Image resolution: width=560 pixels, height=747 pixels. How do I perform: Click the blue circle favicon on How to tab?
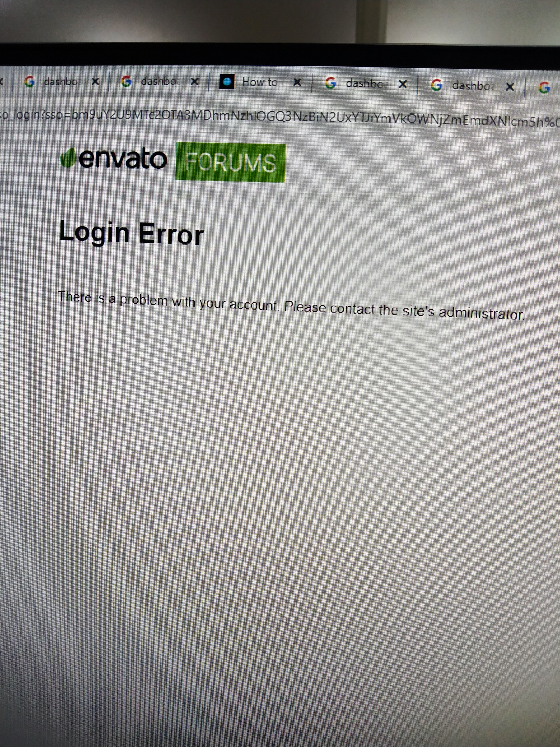tap(227, 82)
